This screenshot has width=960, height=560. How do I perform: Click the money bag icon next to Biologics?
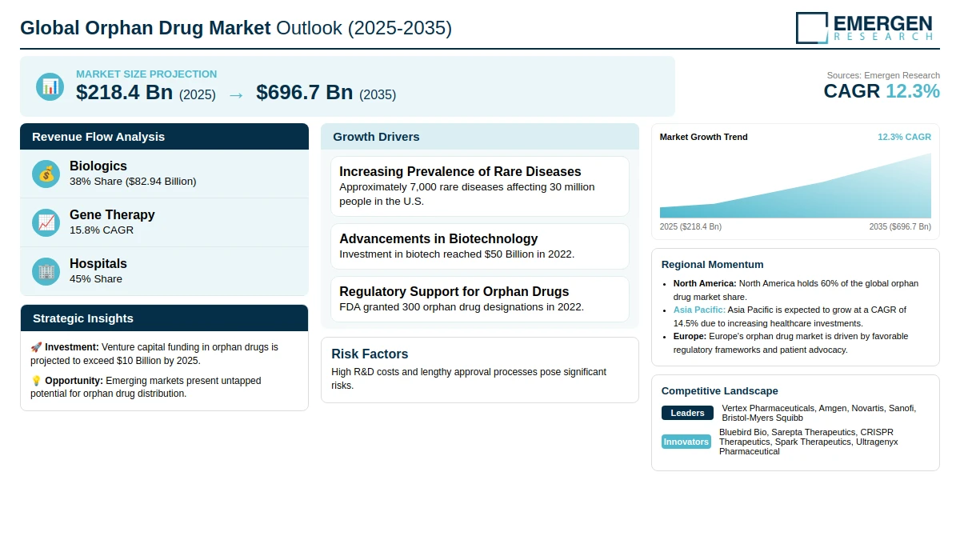tap(46, 174)
